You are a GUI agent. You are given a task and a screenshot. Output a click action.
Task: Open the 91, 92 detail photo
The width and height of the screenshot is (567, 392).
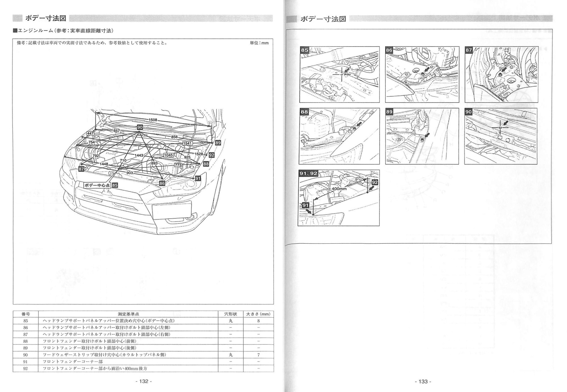[339, 198]
